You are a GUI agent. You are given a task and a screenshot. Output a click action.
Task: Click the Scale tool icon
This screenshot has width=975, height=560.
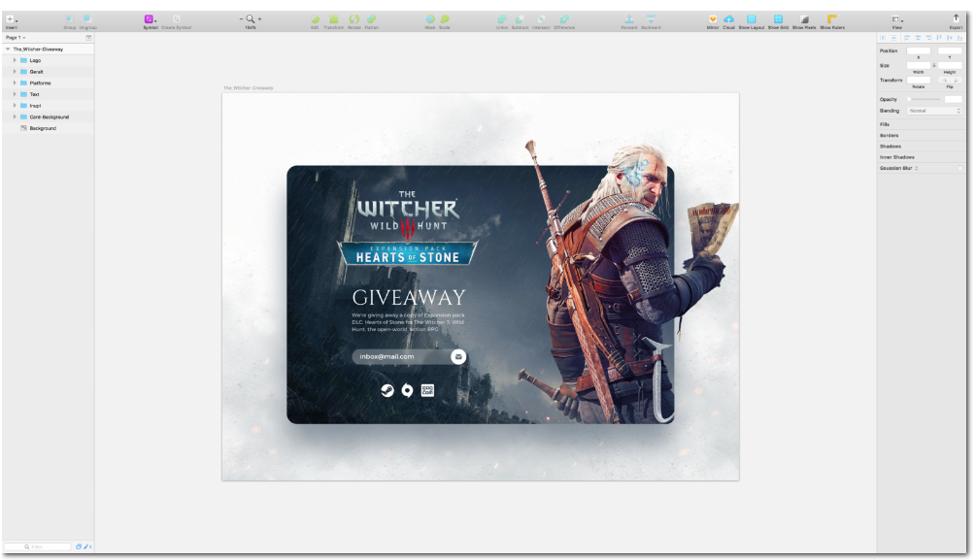[445, 19]
